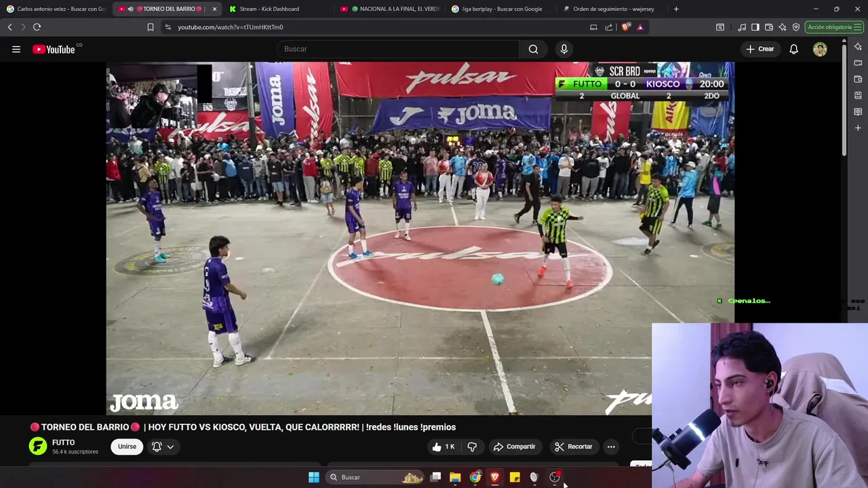868x488 pixels.
Task: Close the TORNEO DEL BARRIO tab
Action: pos(214,9)
